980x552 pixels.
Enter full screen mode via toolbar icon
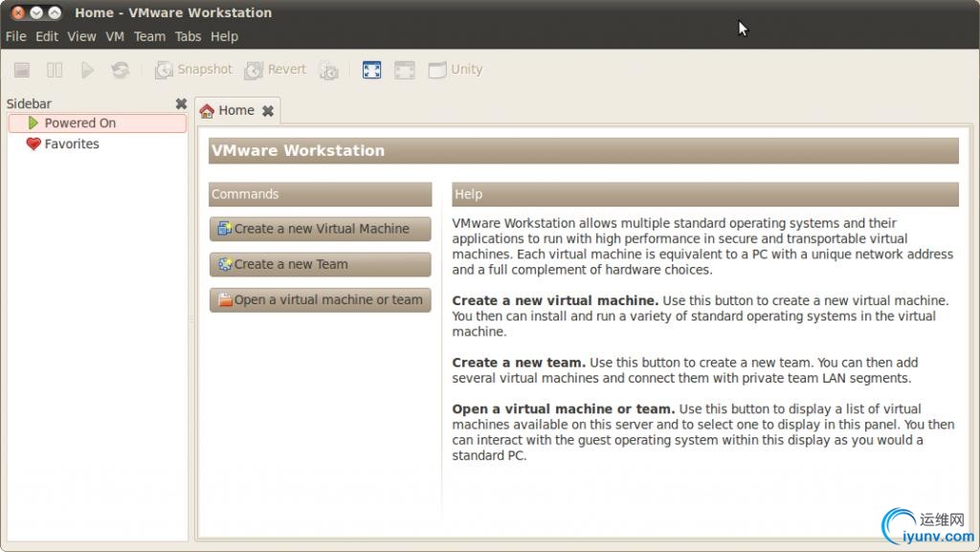point(372,70)
